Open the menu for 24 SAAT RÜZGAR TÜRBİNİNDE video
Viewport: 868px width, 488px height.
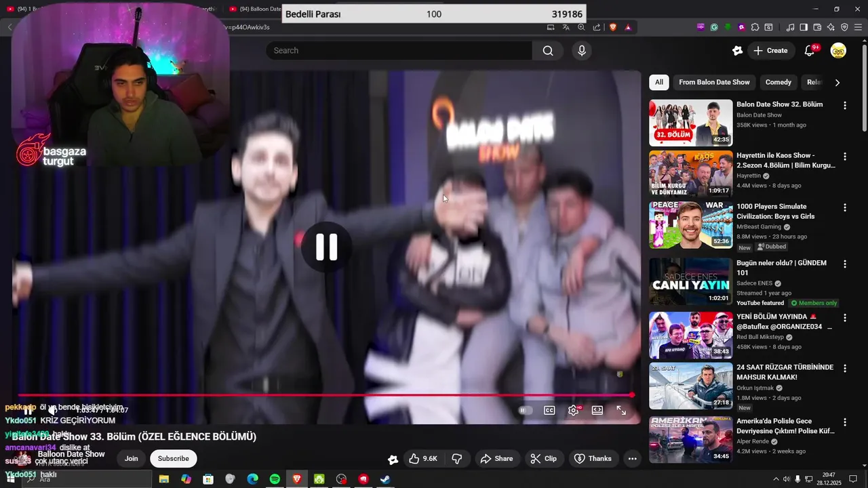coord(845,369)
